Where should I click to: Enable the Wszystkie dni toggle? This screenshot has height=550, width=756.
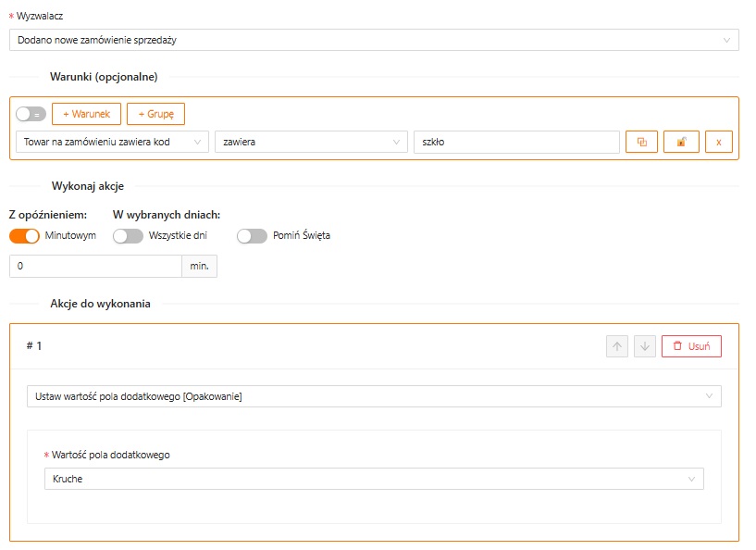pyautogui.click(x=128, y=235)
